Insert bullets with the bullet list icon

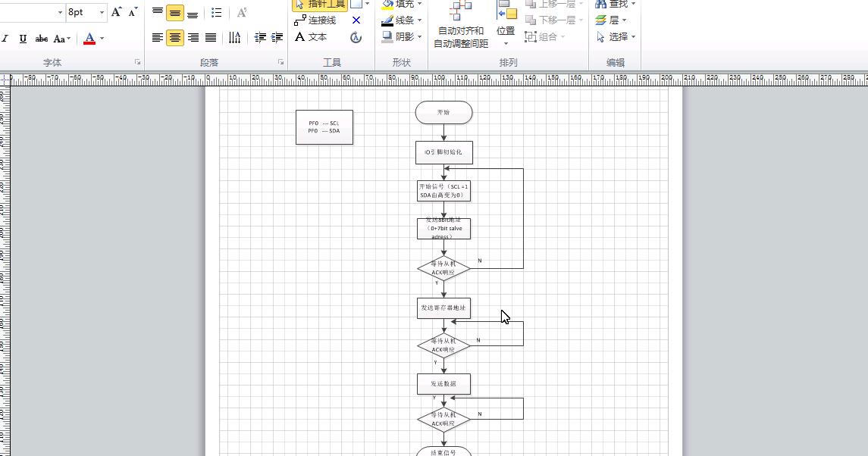click(x=217, y=13)
